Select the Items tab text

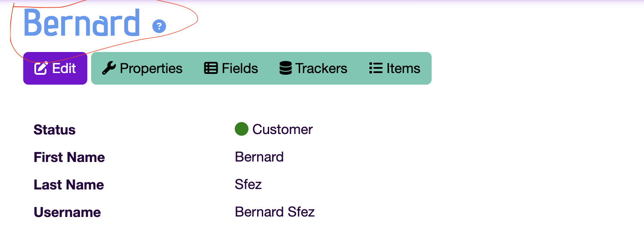tap(403, 68)
